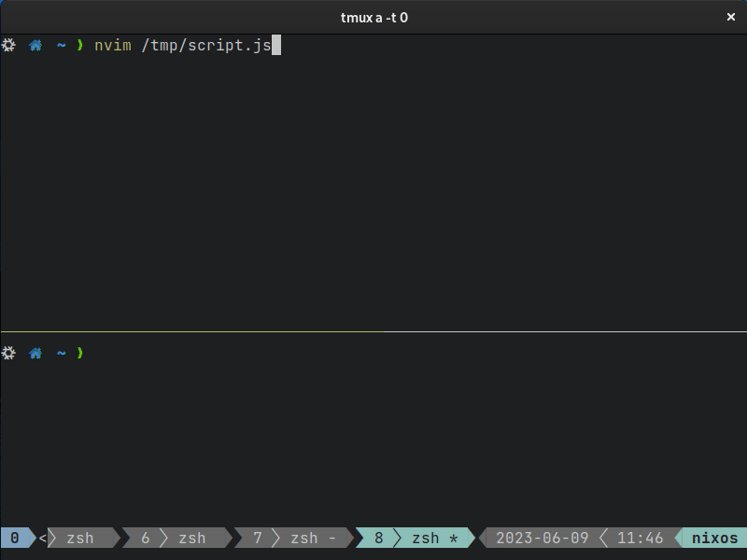The height and width of the screenshot is (560, 747).
Task: Click the nixos hostname in status bar
Action: [714, 539]
